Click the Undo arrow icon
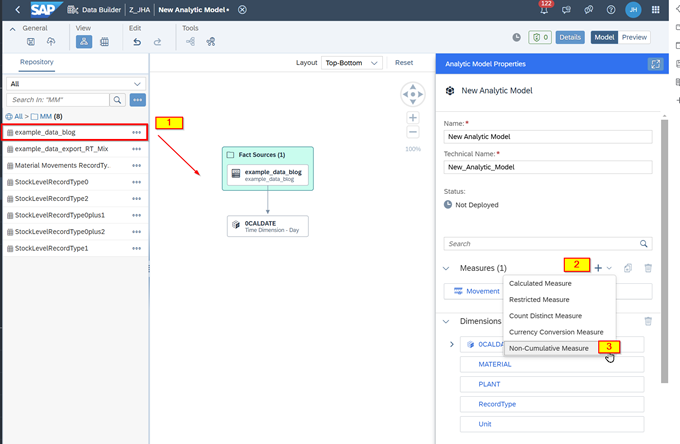 tap(137, 42)
